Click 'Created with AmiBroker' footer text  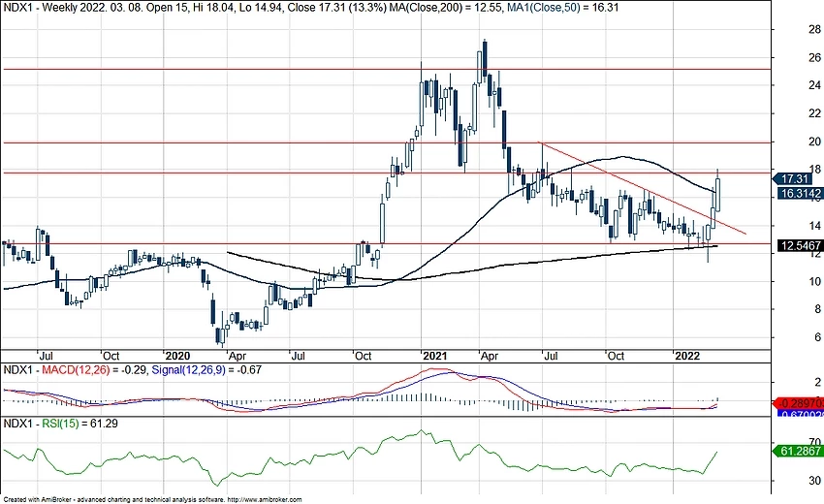[x=36, y=500]
